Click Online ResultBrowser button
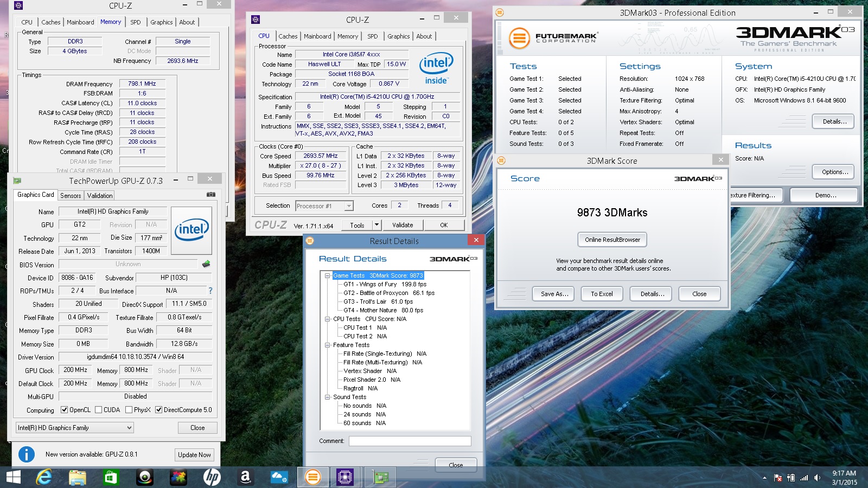The height and width of the screenshot is (488, 868). tap(612, 240)
